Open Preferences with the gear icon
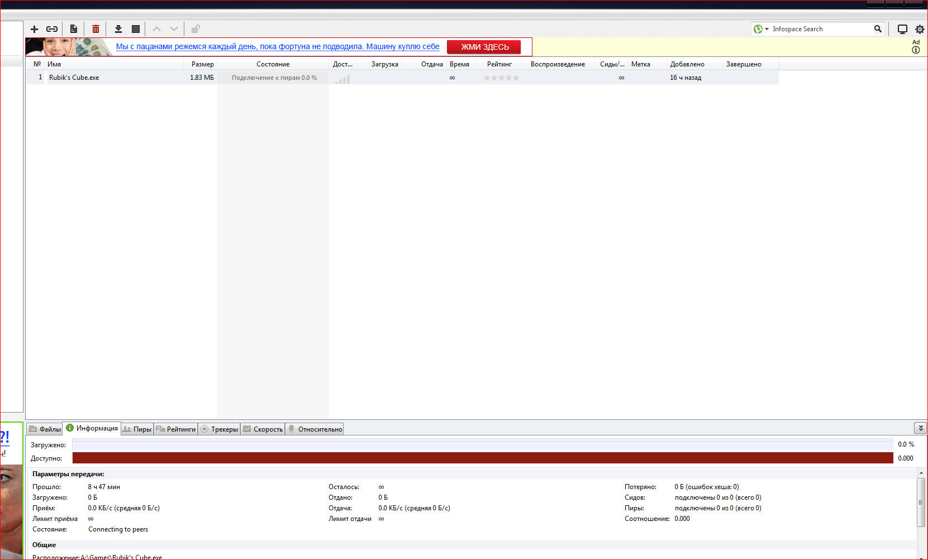The height and width of the screenshot is (560, 928). pyautogui.click(x=920, y=29)
